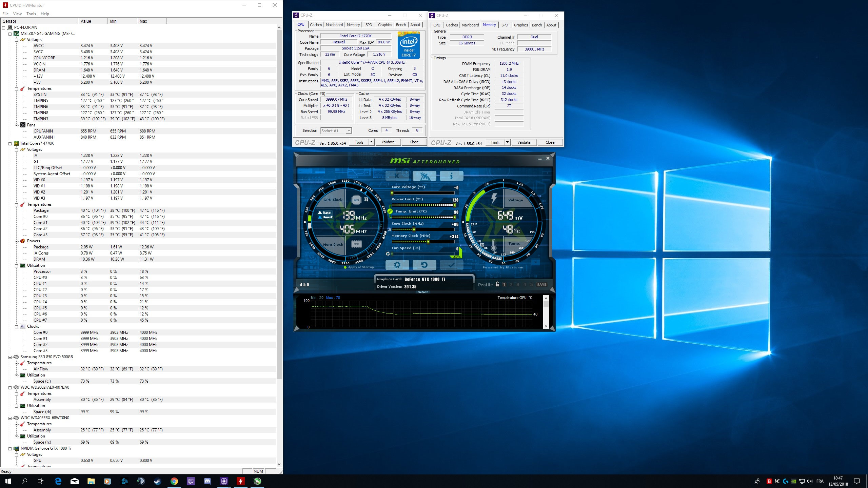The width and height of the screenshot is (868, 488).
Task: Adjust Memory Clock slider handle
Action: pyautogui.click(x=428, y=242)
